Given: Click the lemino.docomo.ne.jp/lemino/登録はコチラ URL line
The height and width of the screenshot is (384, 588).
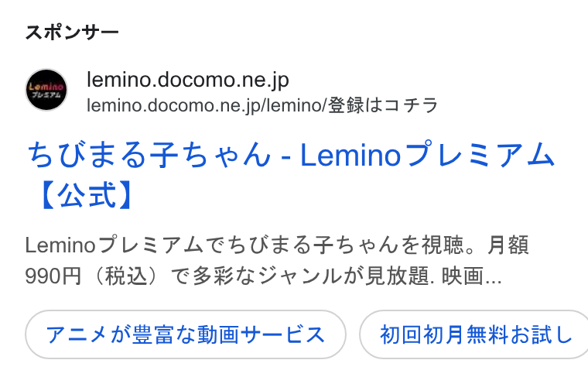Looking at the screenshot, I should pyautogui.click(x=262, y=105).
